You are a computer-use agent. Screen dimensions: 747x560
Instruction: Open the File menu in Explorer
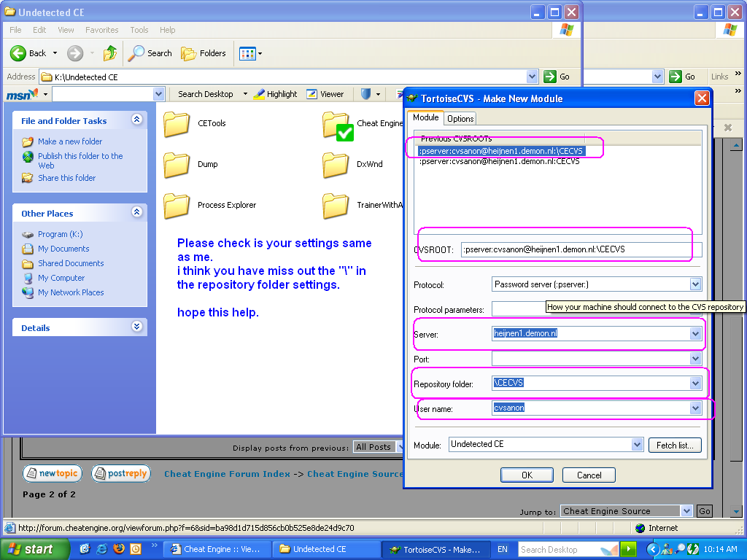click(x=15, y=30)
